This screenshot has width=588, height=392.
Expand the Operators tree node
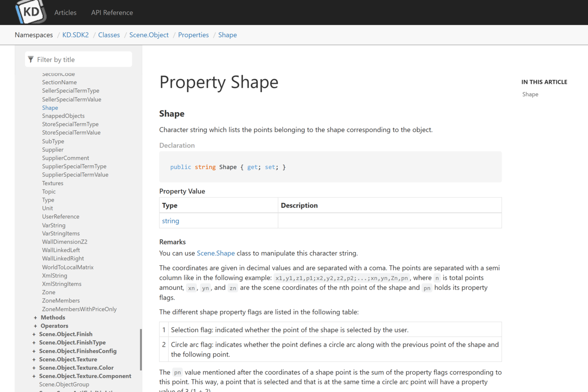pos(35,326)
